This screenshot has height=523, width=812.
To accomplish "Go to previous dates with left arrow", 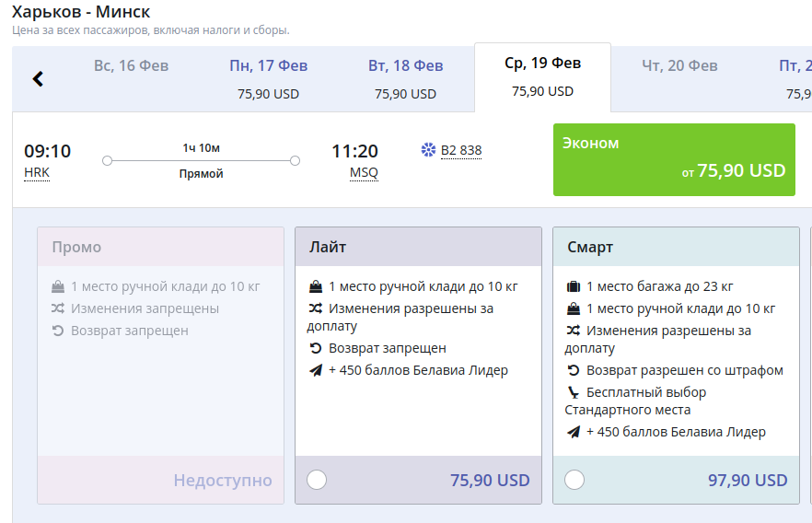I will click(38, 79).
